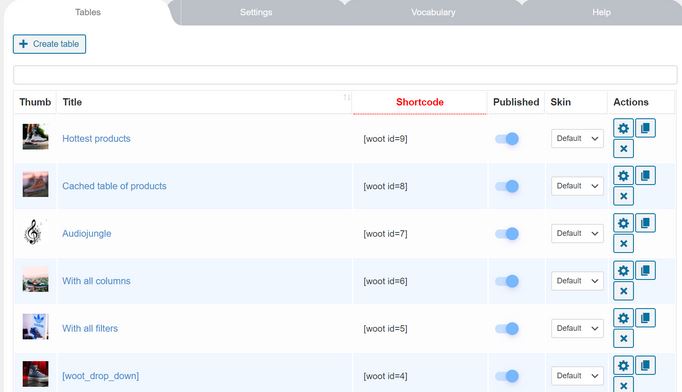Open the Hottest products table link

pos(96,138)
